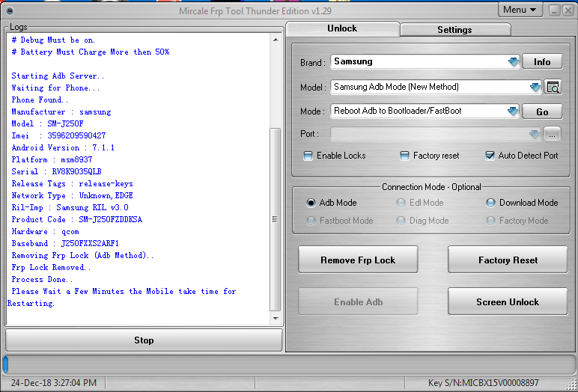Open the Menu dropdown
The height and width of the screenshot is (392, 578).
point(520,10)
